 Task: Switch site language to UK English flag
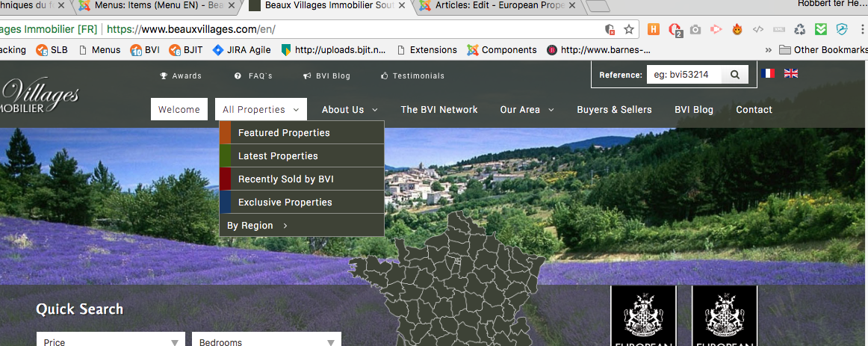[791, 73]
